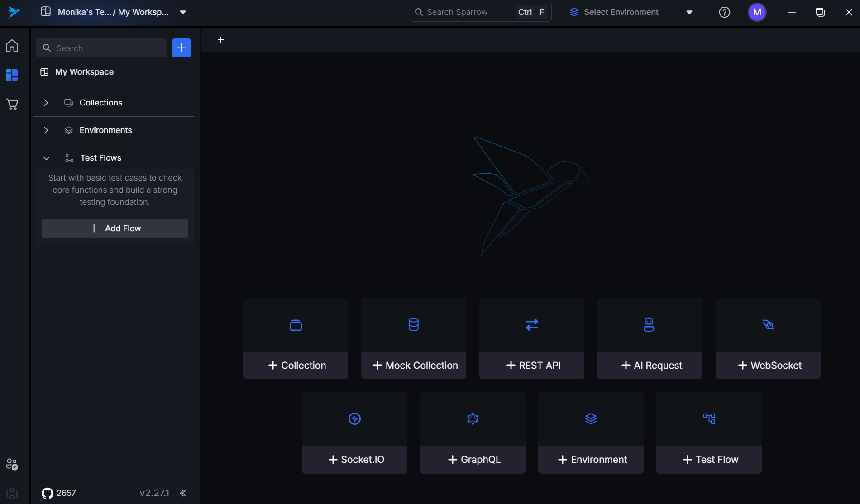Collapse the Test Flows section chevron
Viewport: 860px width, 504px height.
[x=46, y=158]
